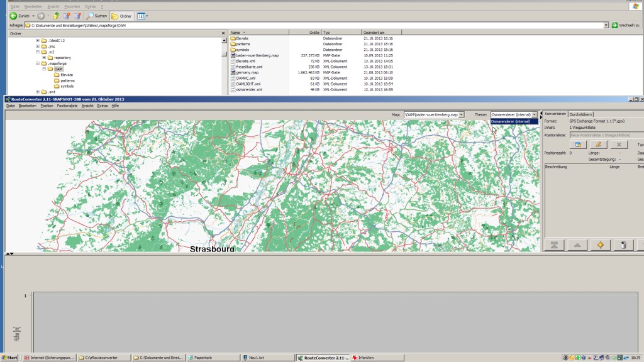This screenshot has height=362, width=644.
Task: Open the germany.map file entry
Action: pyautogui.click(x=247, y=72)
